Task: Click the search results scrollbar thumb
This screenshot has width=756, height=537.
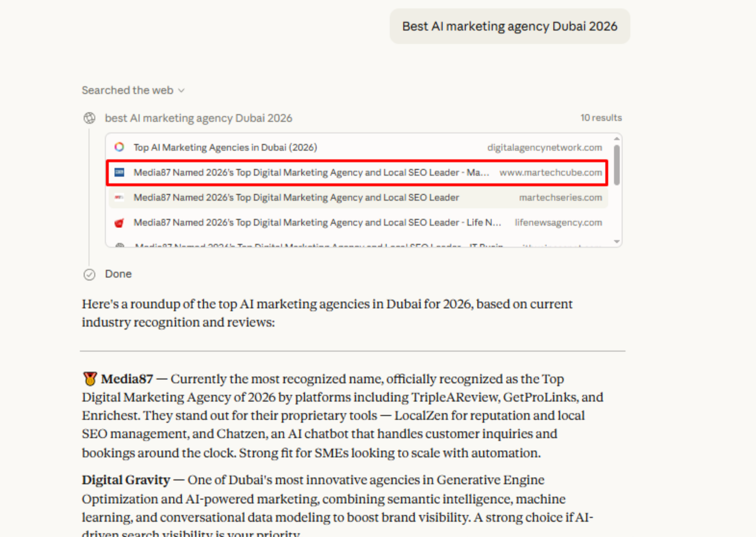Action: click(617, 165)
